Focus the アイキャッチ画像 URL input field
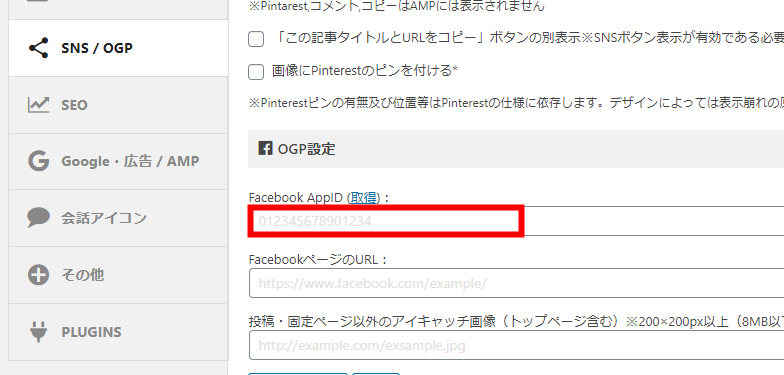The image size is (784, 375). click(x=516, y=345)
